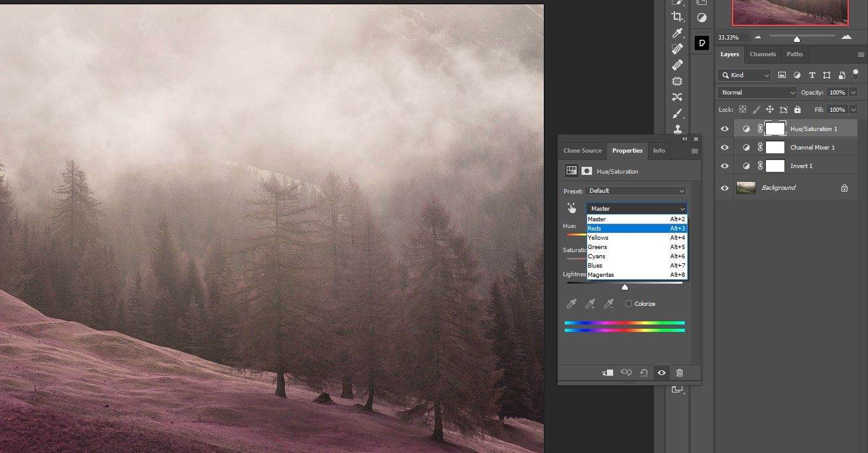The width and height of the screenshot is (868, 453).
Task: Filter layers by pixel layers
Action: coord(782,75)
